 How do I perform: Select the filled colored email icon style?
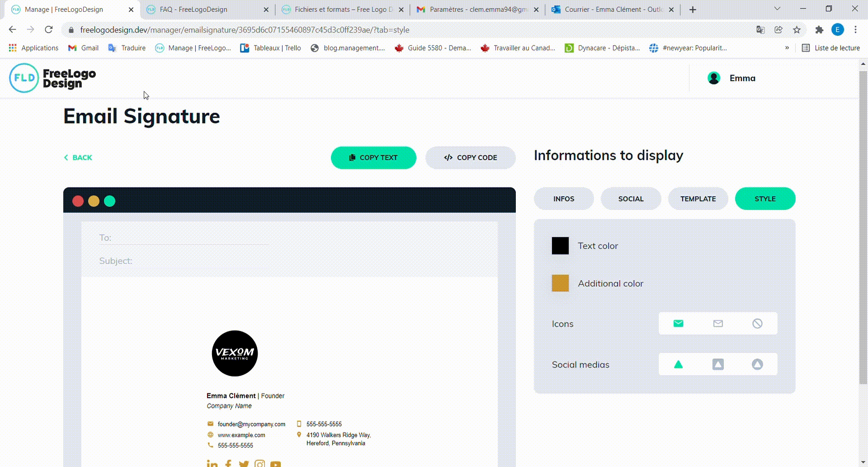pos(678,324)
